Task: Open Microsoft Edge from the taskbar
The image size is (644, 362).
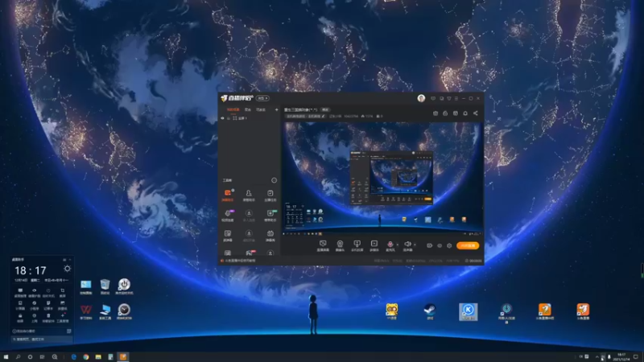Action: tap(74, 356)
